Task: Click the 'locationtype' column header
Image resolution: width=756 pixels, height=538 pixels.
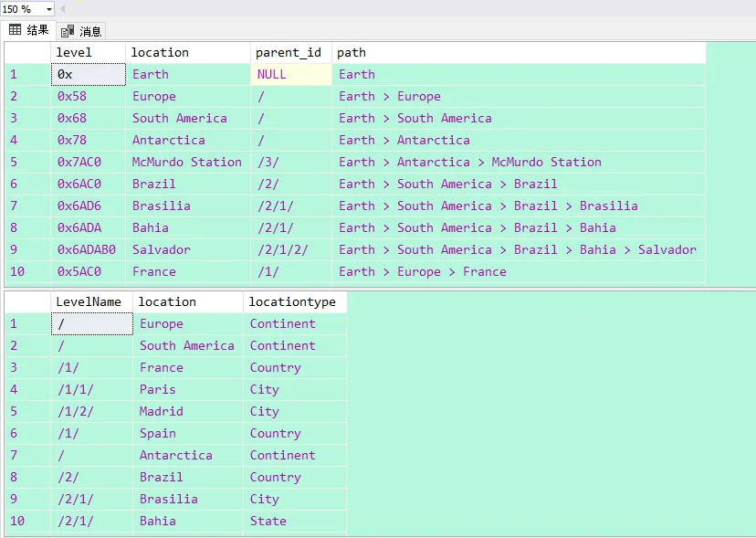Action: click(294, 301)
